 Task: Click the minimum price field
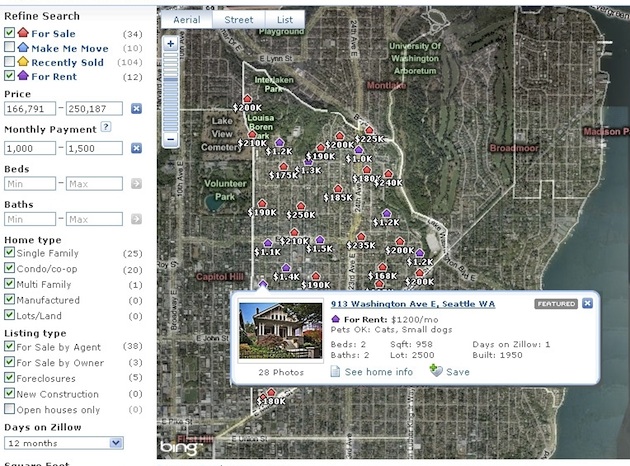click(30, 108)
